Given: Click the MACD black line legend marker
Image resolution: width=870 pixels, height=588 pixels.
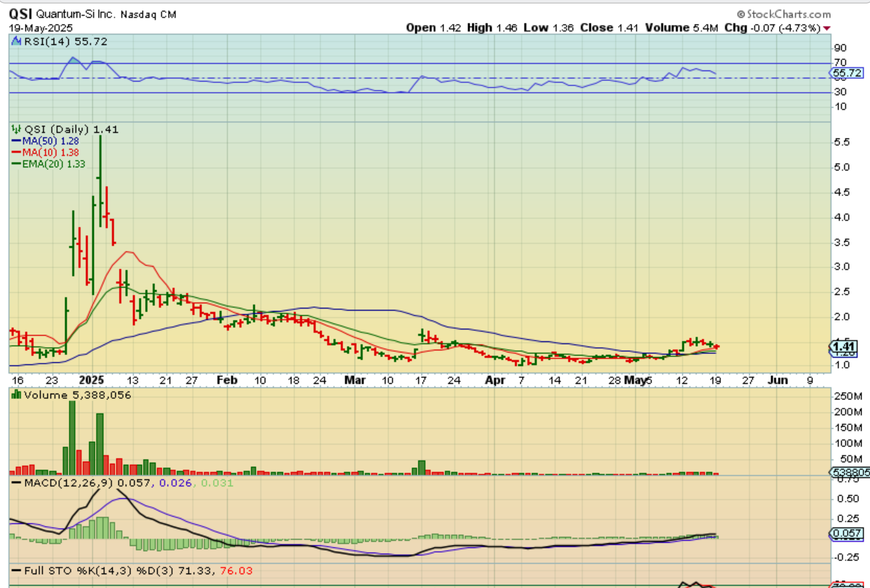Looking at the screenshot, I should pos(16,483).
